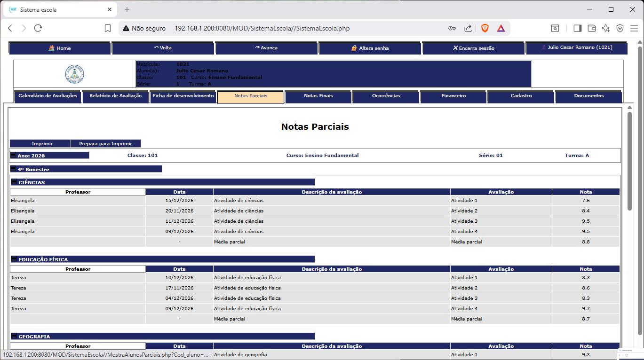End session with Encerra sessão
Image resolution: width=644 pixels, height=360 pixels.
474,48
